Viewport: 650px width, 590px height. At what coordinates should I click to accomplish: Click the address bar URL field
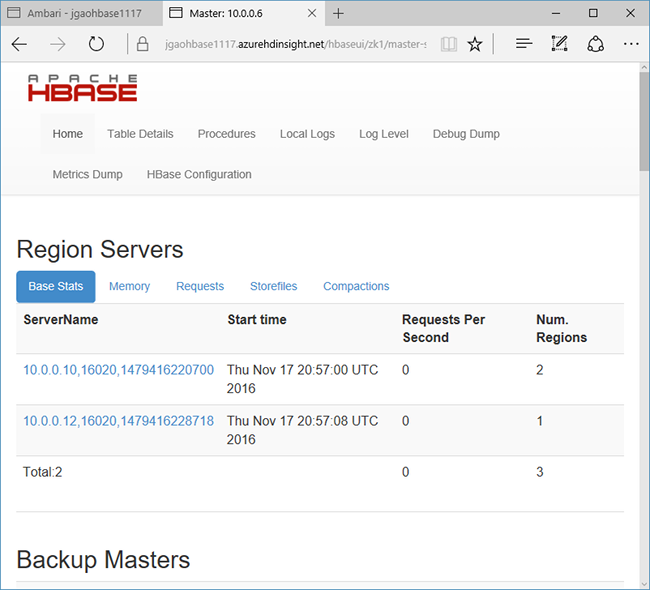(295, 44)
